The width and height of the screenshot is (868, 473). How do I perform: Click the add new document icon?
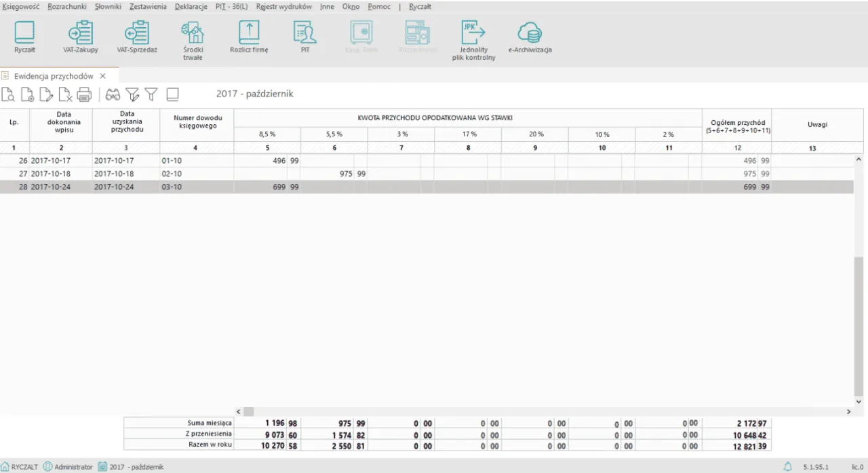tap(27, 94)
